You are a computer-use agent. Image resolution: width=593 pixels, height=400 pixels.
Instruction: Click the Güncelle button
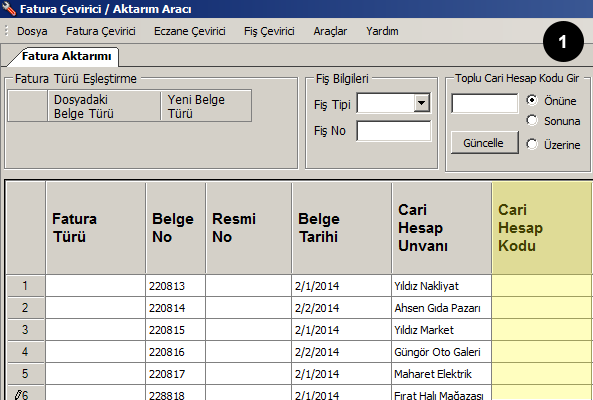coord(484,143)
